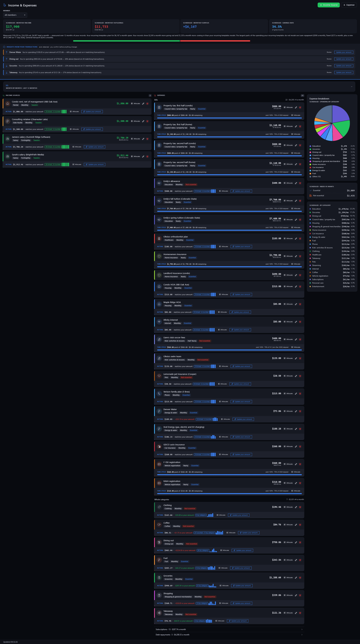
Task: Click the Not essential tag on Clothing
Action: coord(190,508)
